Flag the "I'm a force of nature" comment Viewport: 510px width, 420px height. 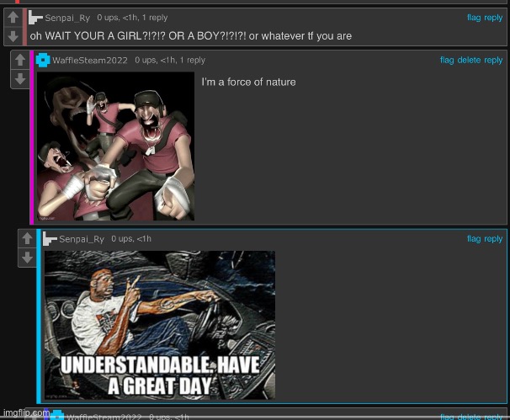pos(447,60)
